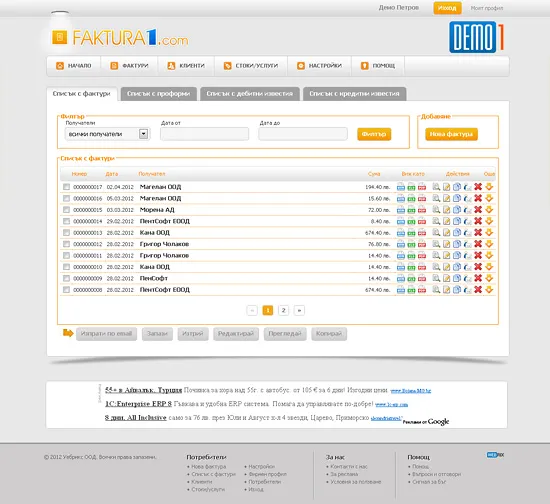This screenshot has width=550, height=504.
Task: Open the КЛИЕНТИ menu item
Action: 186,66
